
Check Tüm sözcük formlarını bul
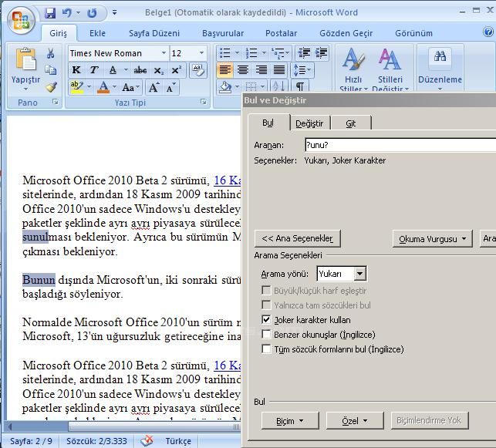coord(267,349)
